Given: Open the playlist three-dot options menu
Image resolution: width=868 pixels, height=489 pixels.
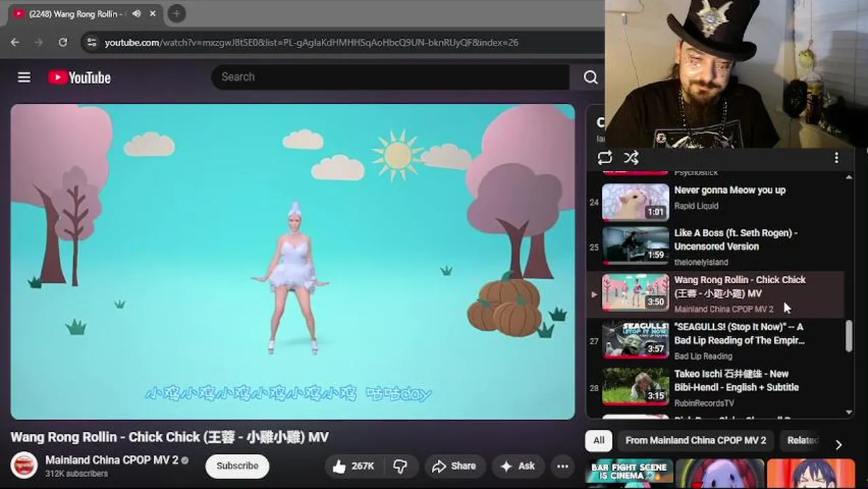Looking at the screenshot, I should [x=836, y=158].
